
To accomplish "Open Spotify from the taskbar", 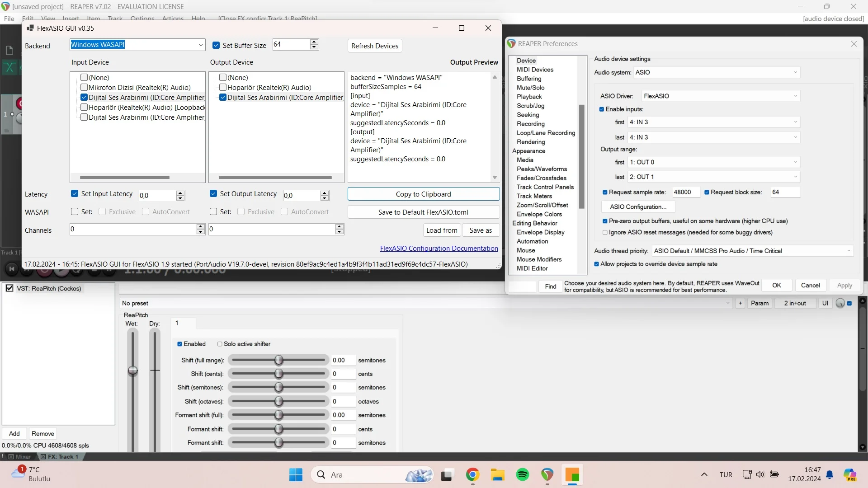I will 523,475.
